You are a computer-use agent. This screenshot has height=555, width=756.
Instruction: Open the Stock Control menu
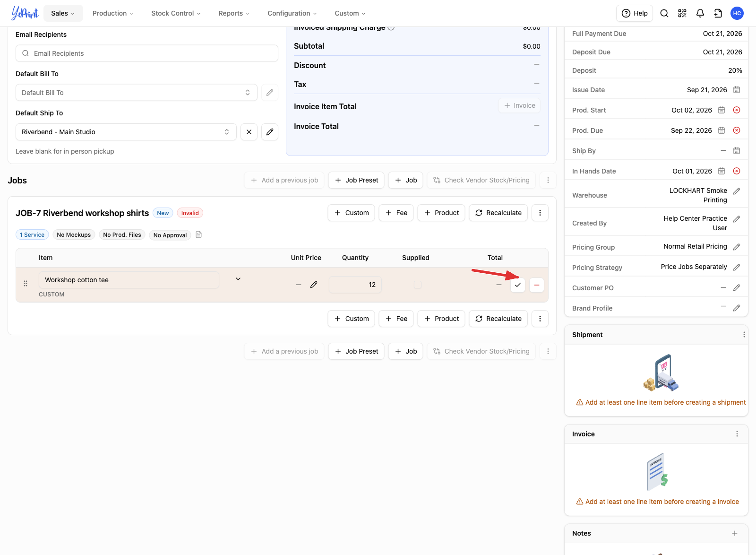point(176,13)
